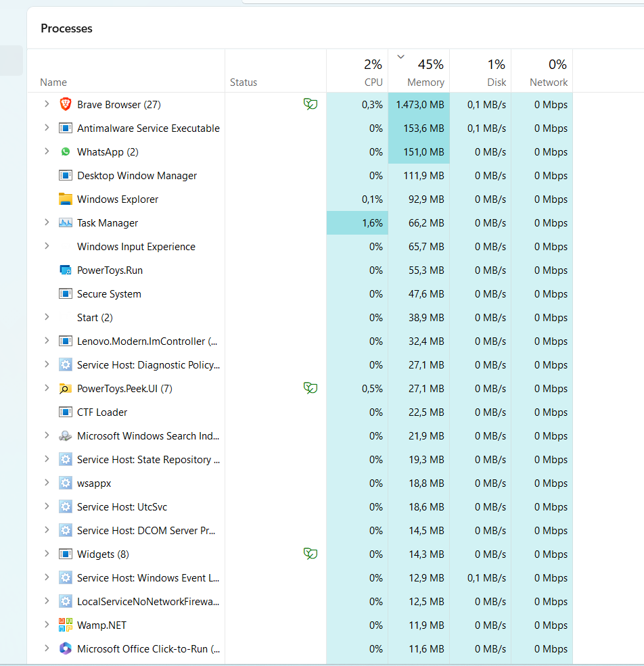Image resolution: width=644 pixels, height=666 pixels.
Task: Expand the Brave Browser process group
Action: tap(47, 104)
